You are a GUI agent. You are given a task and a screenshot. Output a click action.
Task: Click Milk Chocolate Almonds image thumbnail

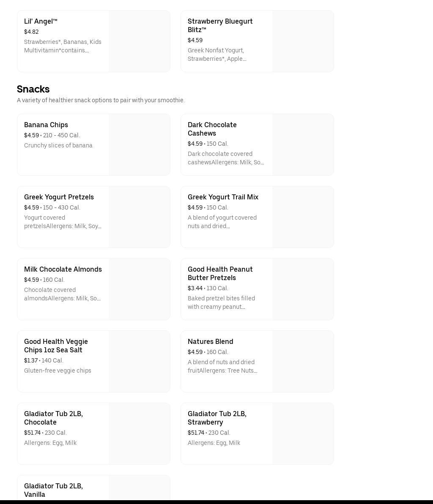139,289
